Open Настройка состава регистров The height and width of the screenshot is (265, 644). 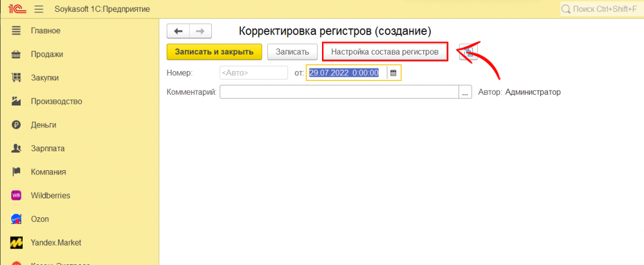[x=385, y=51]
